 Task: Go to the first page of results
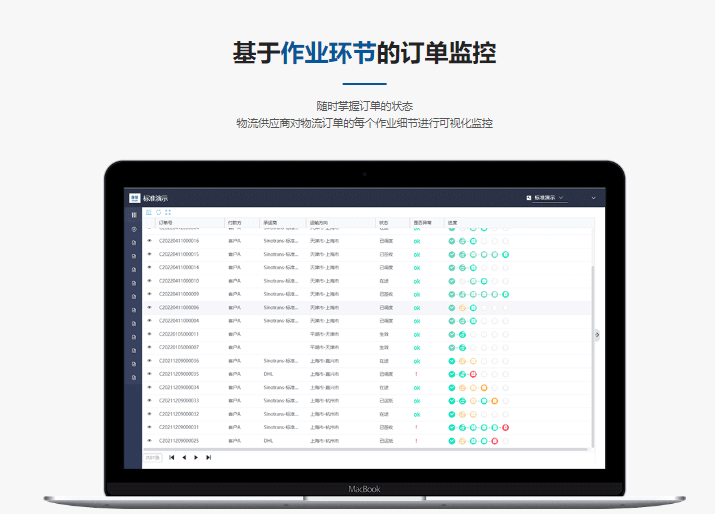(171, 457)
